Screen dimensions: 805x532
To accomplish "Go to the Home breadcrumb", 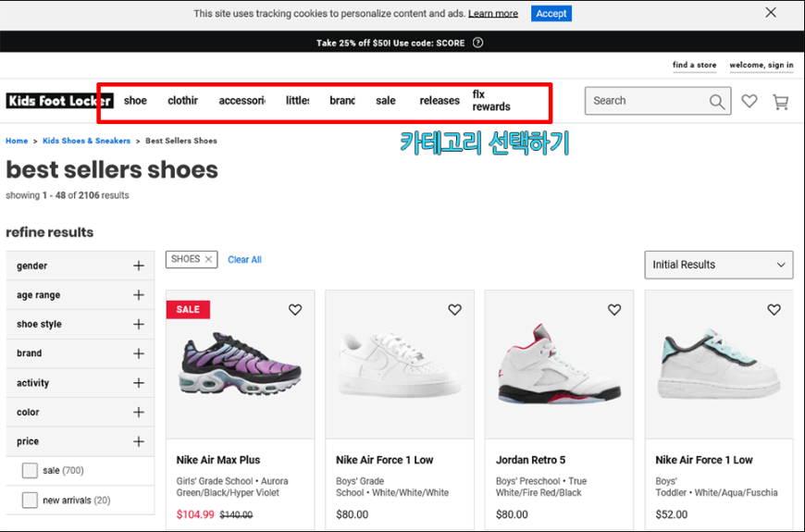I will (x=17, y=141).
